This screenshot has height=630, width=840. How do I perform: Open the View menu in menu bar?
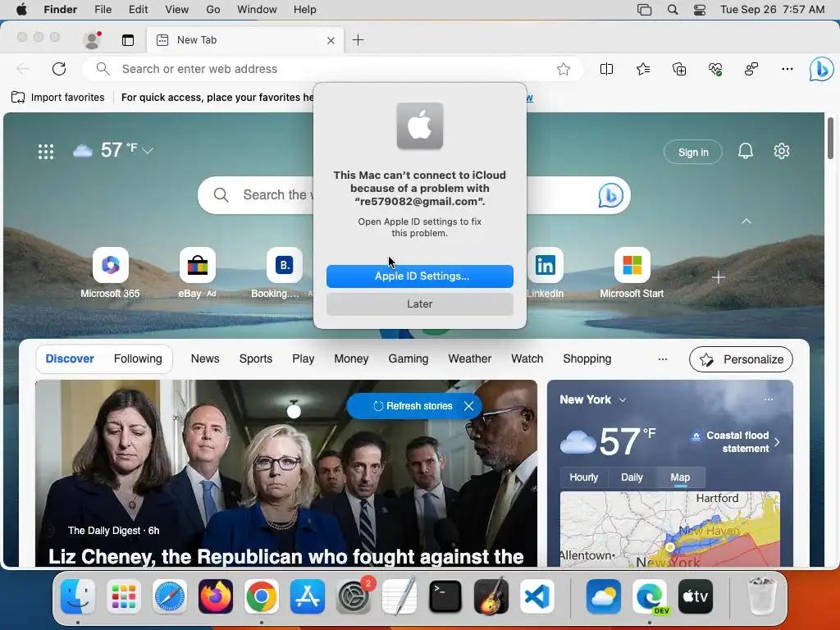(x=177, y=10)
